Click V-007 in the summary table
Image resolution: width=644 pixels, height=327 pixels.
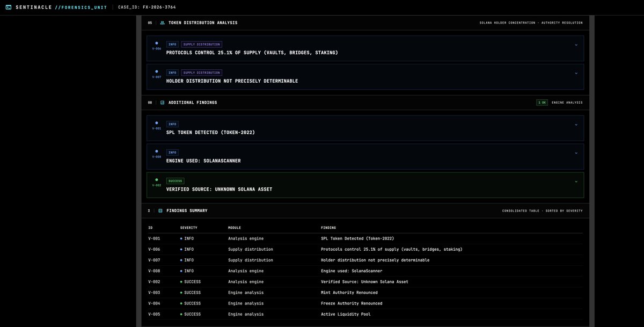[154, 260]
